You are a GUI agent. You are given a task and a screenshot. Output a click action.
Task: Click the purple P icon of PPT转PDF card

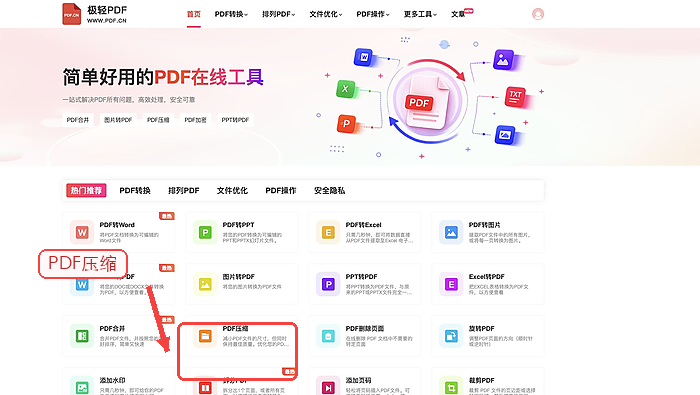[x=328, y=284]
